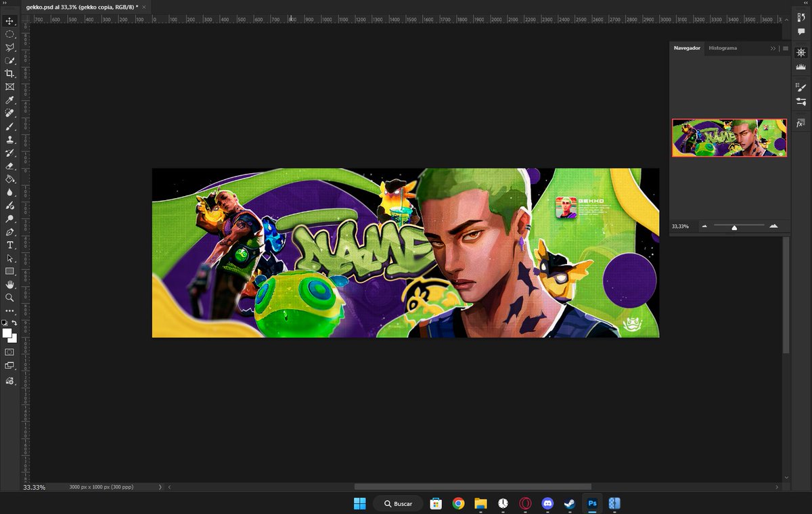Toggle Quick Mask mode
The height and width of the screenshot is (514, 812).
tap(9, 352)
